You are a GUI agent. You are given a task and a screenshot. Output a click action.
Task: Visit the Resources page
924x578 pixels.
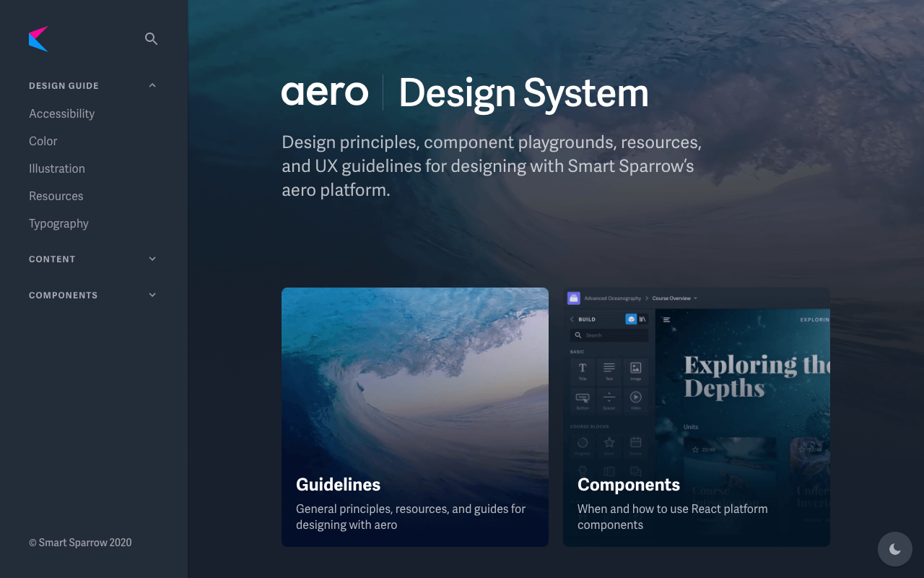(56, 196)
